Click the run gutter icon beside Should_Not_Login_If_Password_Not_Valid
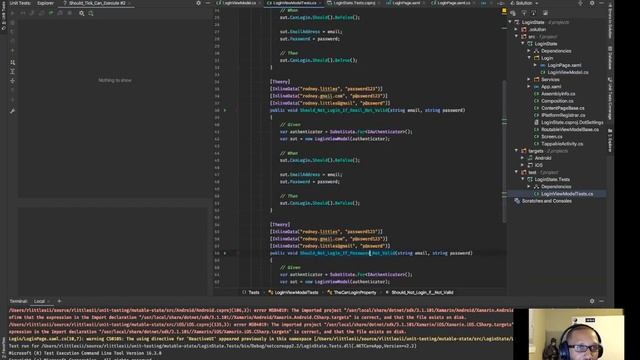 225,253
